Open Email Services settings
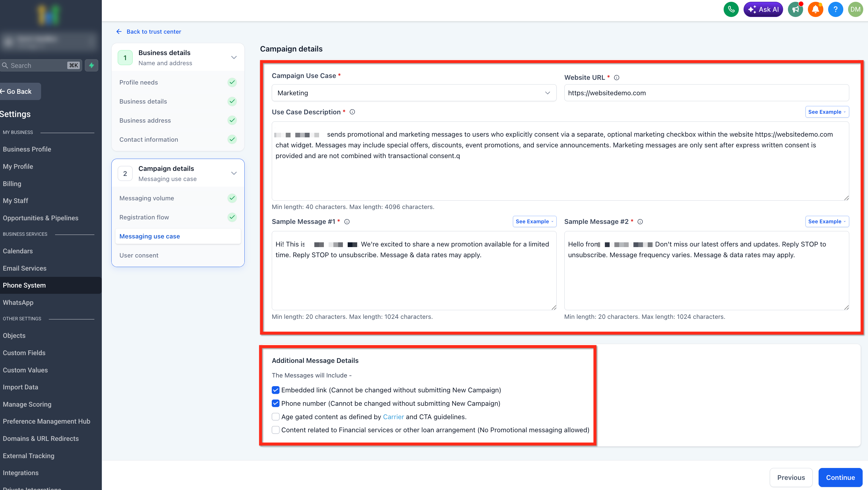 pos(25,268)
